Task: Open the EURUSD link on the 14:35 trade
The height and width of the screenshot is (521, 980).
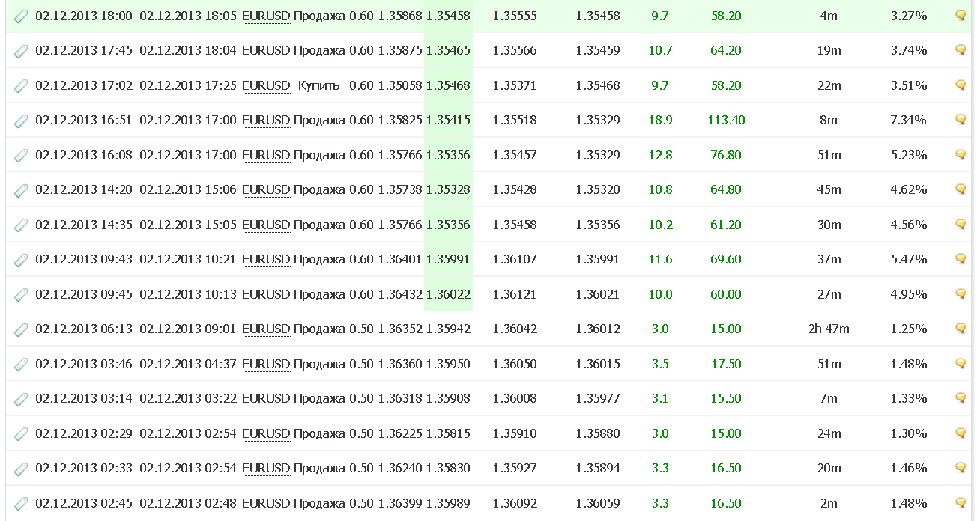Action: (266, 225)
